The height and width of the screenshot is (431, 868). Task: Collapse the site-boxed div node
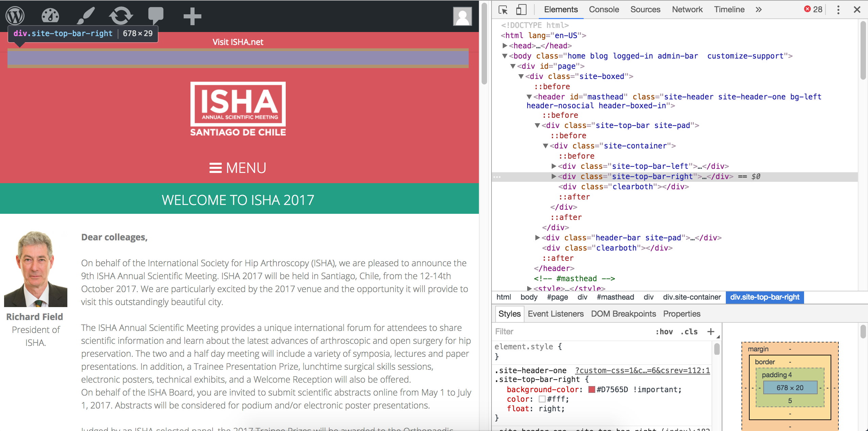click(521, 76)
